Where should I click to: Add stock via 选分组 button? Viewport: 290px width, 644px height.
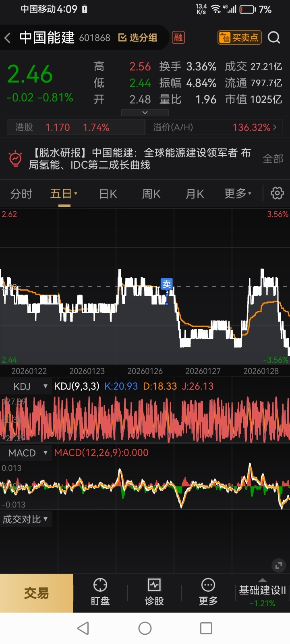coord(138,38)
